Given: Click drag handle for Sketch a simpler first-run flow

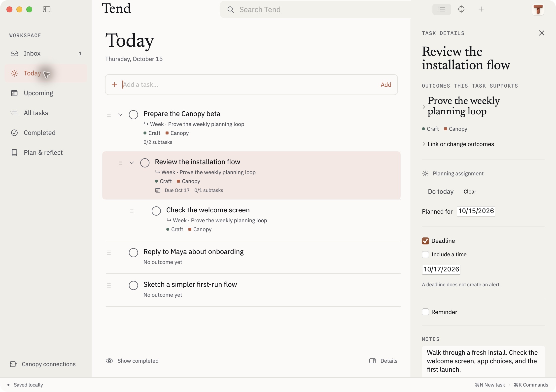Looking at the screenshot, I should [109, 285].
